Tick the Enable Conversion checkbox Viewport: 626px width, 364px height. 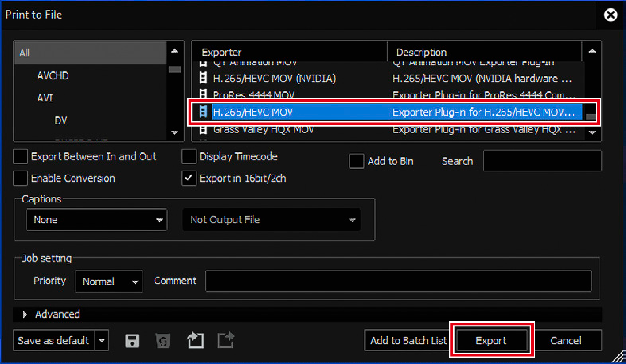tap(20, 178)
